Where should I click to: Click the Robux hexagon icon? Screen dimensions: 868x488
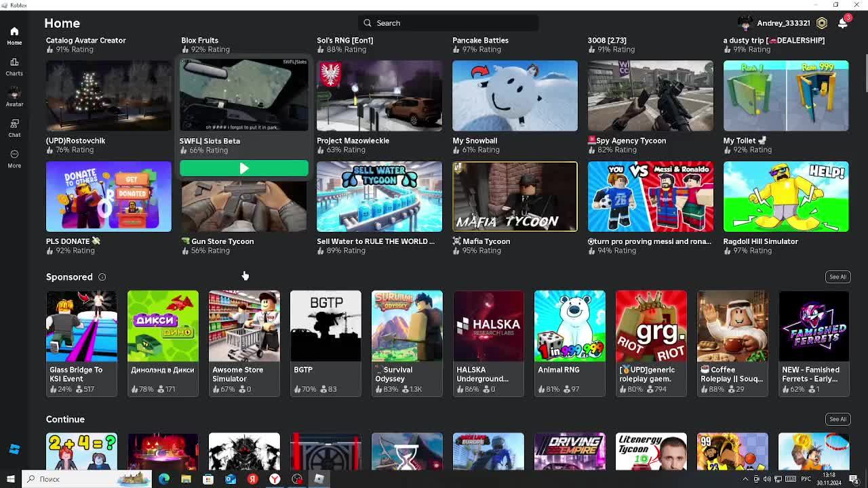coord(822,23)
